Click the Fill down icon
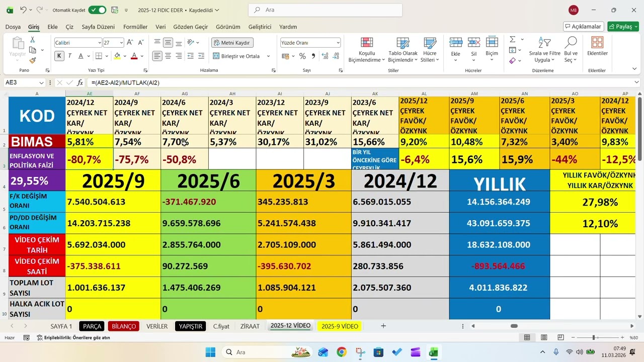This screenshot has height=362, width=644. (512, 50)
